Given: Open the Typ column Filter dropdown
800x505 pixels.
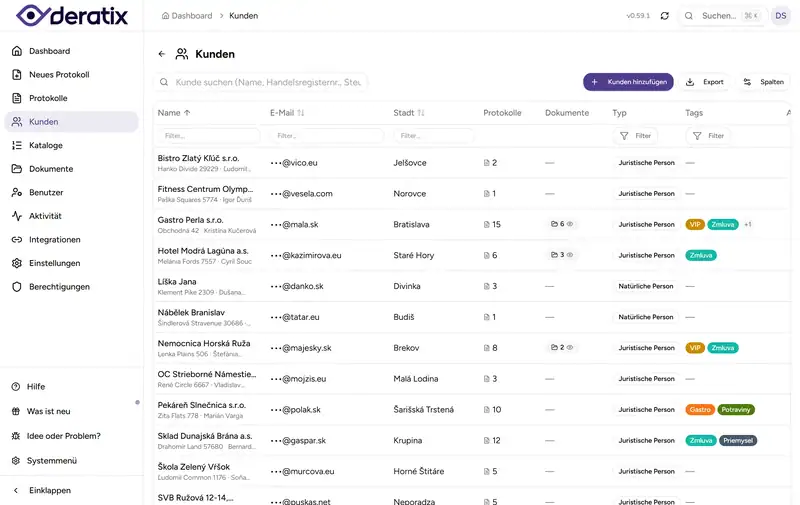Looking at the screenshot, I should [635, 136].
